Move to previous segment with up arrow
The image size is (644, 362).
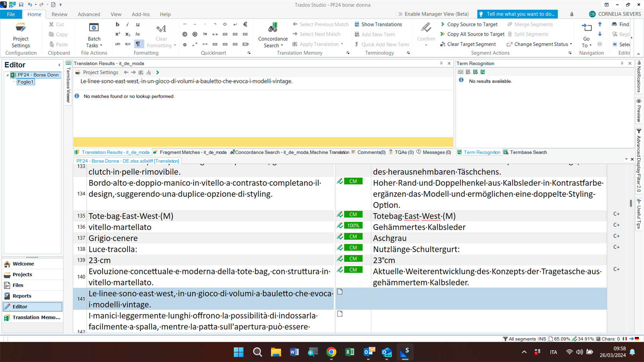click(600, 24)
